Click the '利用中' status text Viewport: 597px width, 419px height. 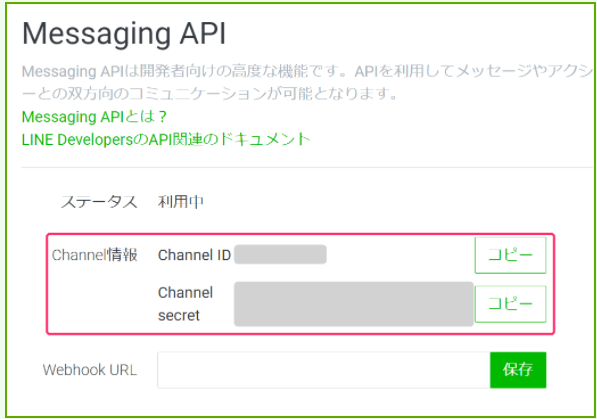181,202
